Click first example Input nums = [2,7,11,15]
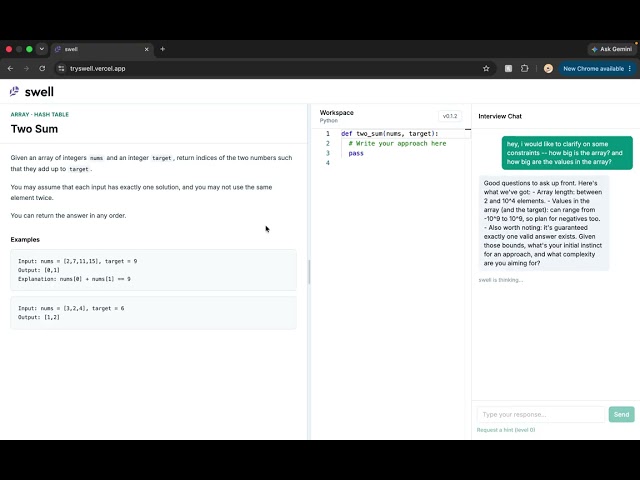 click(78, 261)
